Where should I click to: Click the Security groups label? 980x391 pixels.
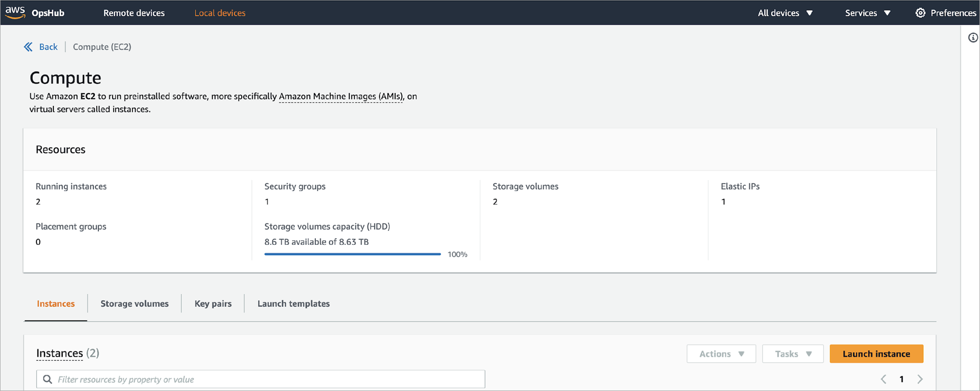point(295,187)
